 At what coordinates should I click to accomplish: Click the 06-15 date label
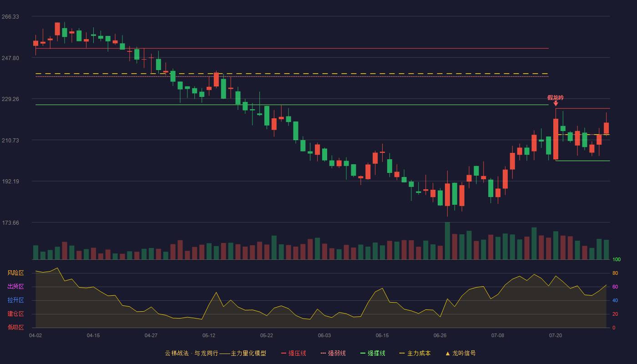coord(382,335)
